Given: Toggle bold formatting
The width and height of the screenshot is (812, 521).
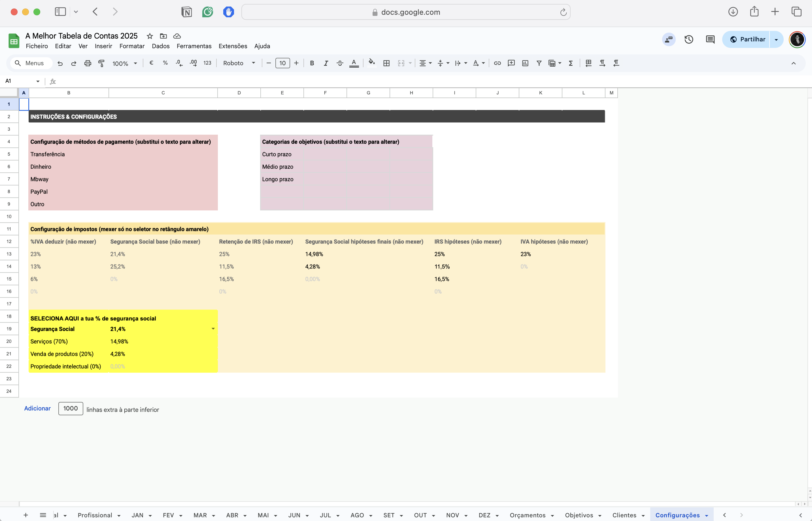Looking at the screenshot, I should click(x=312, y=63).
